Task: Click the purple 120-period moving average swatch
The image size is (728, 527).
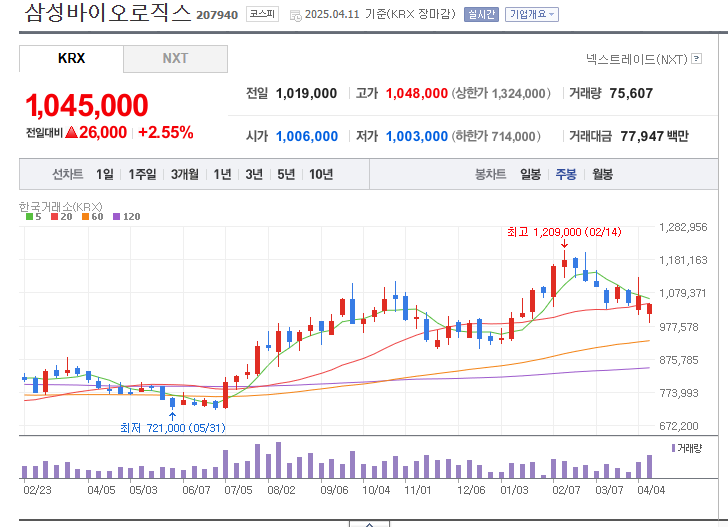Action: tap(117, 216)
